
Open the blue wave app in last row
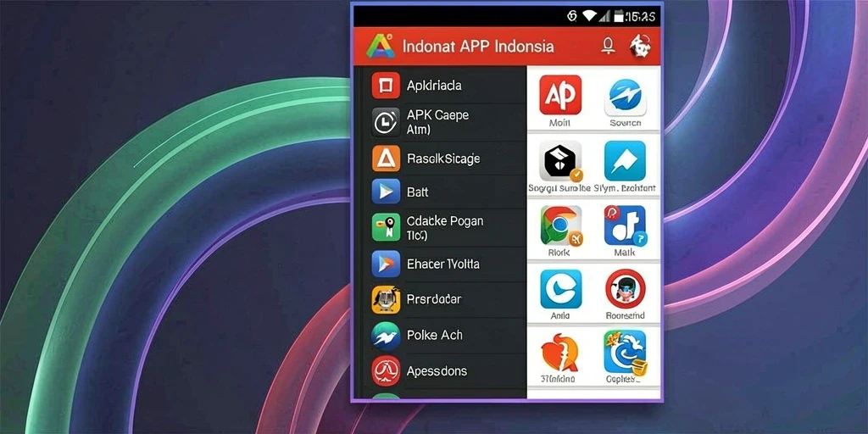point(625,352)
